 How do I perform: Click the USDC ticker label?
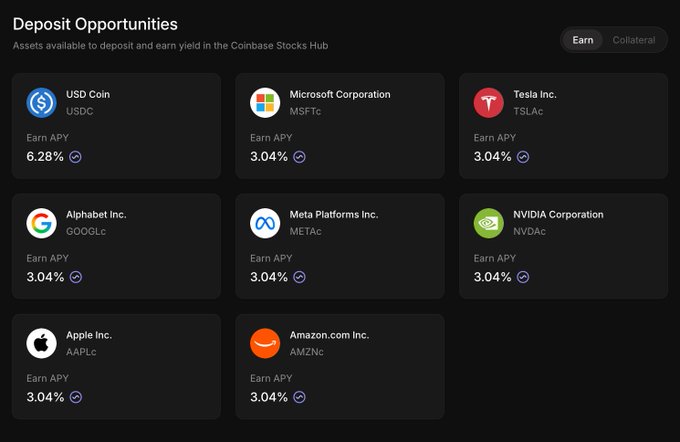(x=79, y=111)
